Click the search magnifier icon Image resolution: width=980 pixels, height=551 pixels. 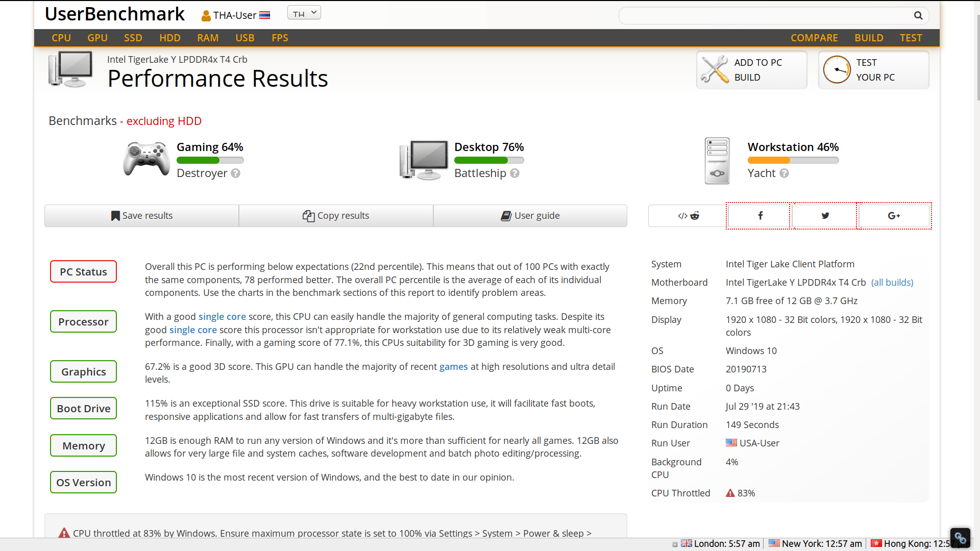pos(918,15)
